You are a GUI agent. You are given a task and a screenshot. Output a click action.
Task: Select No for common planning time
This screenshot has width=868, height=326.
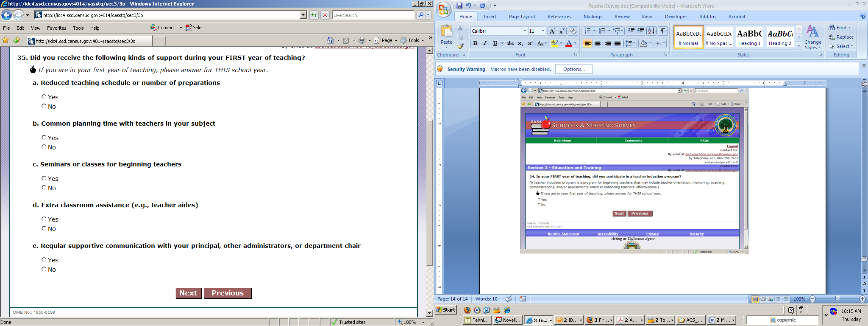[44, 147]
